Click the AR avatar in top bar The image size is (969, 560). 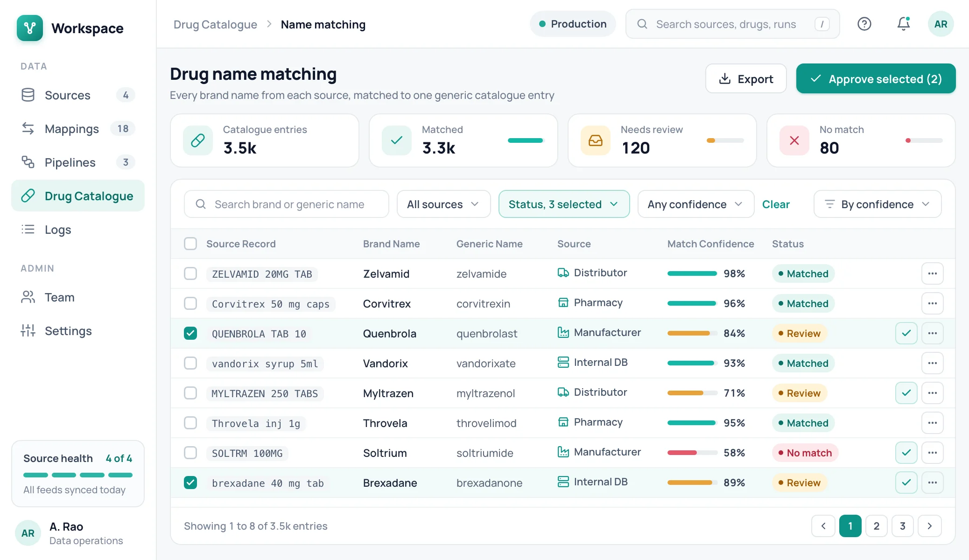point(941,24)
